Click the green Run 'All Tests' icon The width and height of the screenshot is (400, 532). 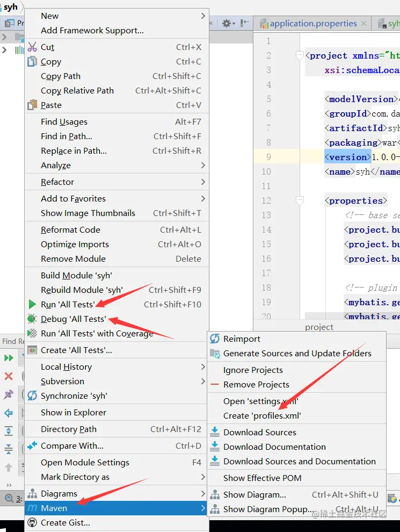[x=33, y=304]
